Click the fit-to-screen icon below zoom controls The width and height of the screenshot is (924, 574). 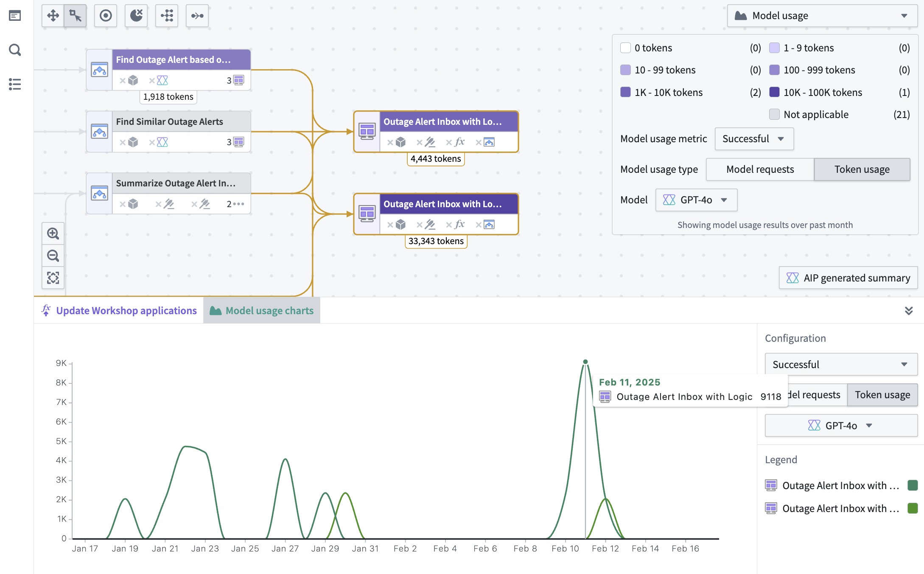(53, 278)
